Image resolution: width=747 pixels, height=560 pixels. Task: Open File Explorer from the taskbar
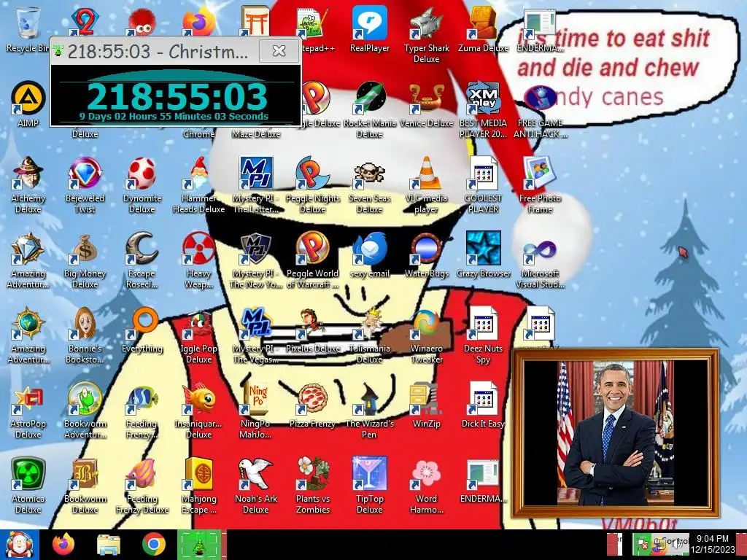click(x=108, y=545)
